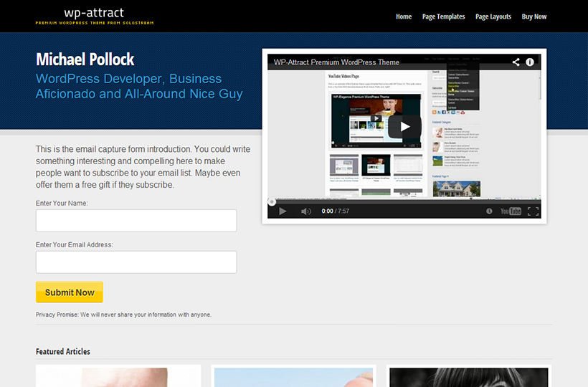Click the video title WP-Attract Premium WordPress Theme

tap(336, 62)
